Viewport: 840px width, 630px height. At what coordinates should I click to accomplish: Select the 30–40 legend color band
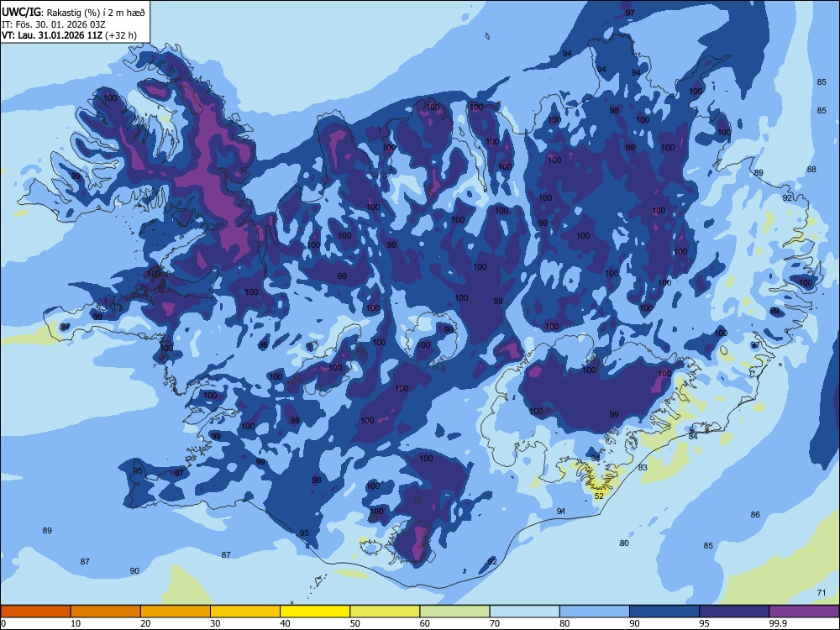pyautogui.click(x=245, y=612)
